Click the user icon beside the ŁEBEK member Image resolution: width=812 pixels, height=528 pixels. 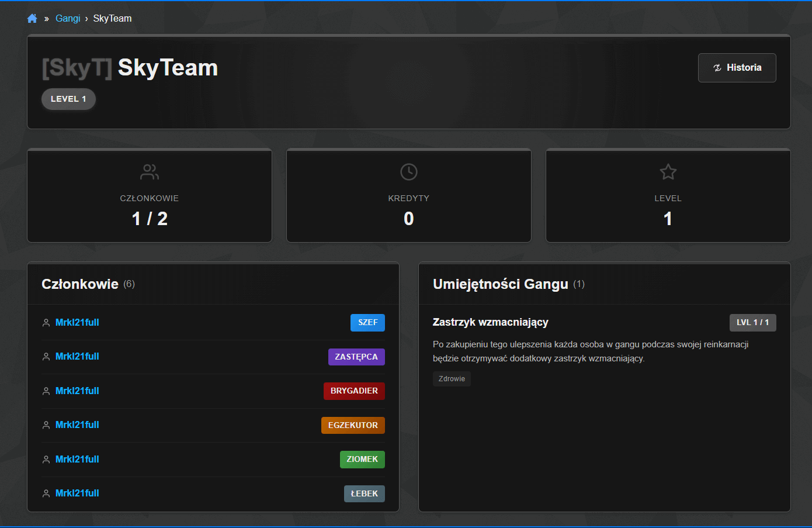(46, 494)
